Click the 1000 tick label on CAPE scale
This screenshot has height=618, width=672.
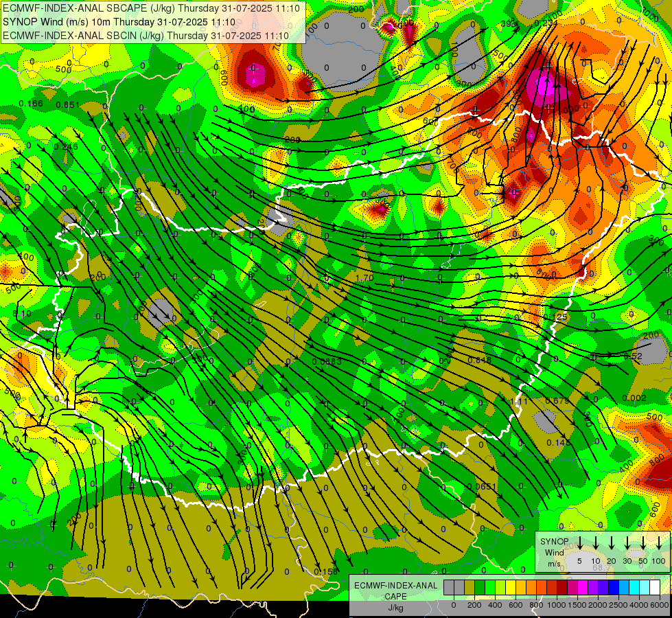pos(556,605)
